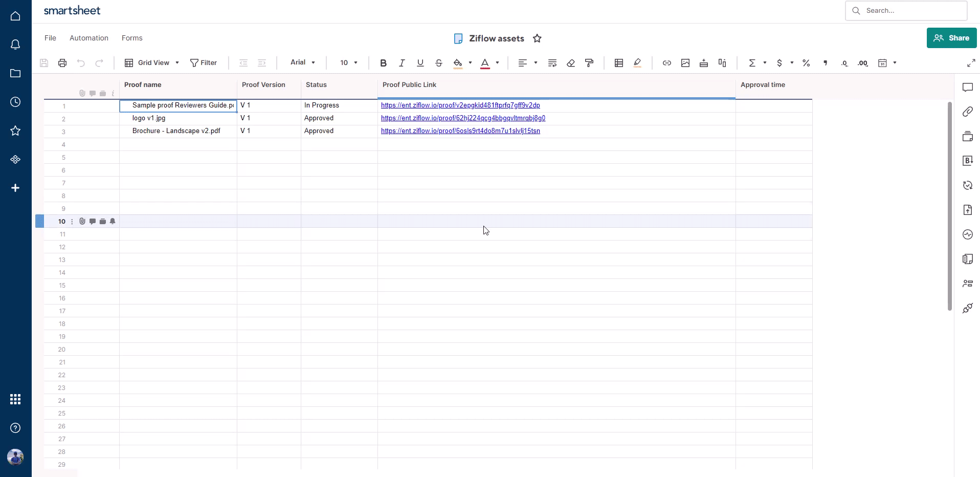Click the Clear formatting eraser icon
This screenshot has width=980, height=477.
[571, 63]
